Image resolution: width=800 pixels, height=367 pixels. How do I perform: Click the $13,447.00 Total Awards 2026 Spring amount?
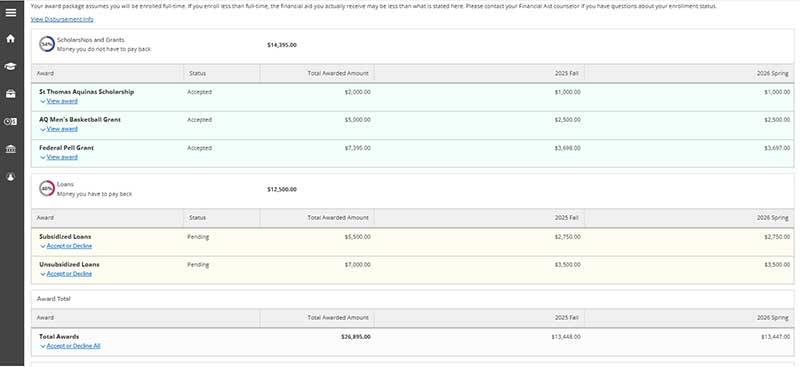pos(776,337)
